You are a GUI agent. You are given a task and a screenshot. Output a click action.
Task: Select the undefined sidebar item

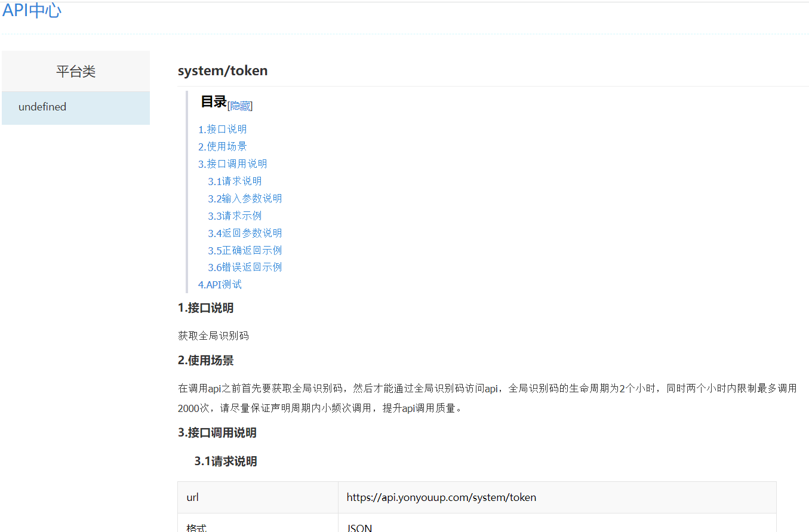coord(42,107)
